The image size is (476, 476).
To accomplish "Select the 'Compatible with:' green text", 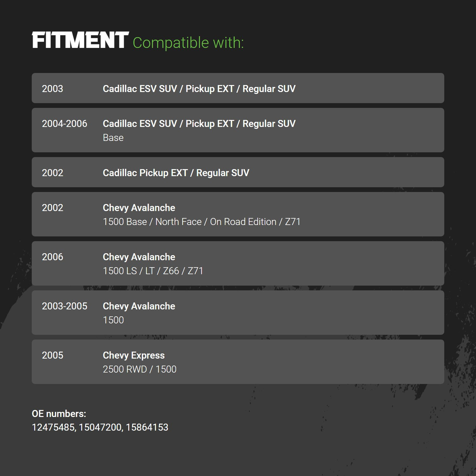I will [188, 43].
